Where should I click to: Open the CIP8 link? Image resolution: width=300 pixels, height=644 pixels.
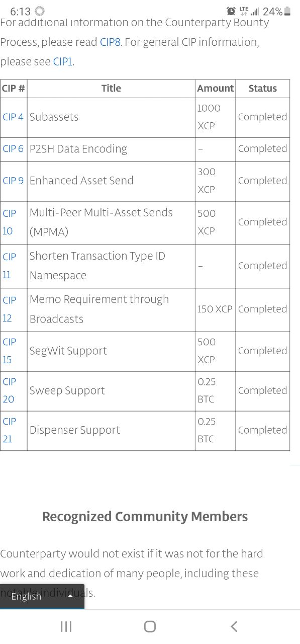pos(110,42)
